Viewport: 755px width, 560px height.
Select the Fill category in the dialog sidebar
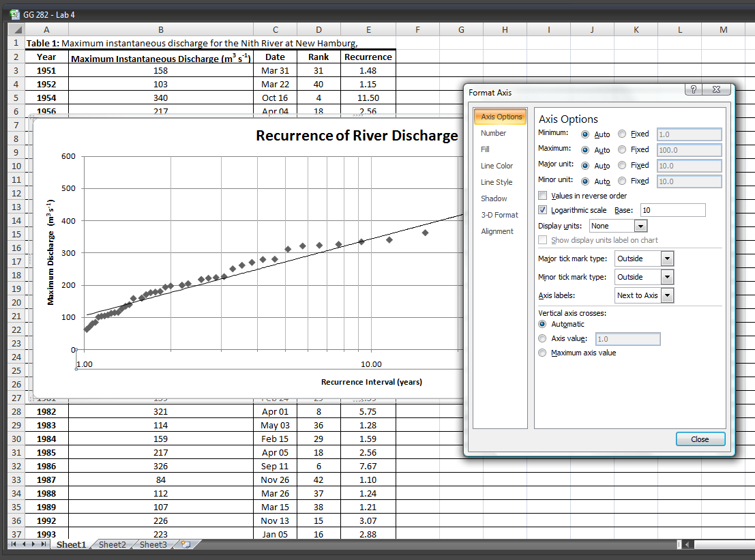pos(485,149)
